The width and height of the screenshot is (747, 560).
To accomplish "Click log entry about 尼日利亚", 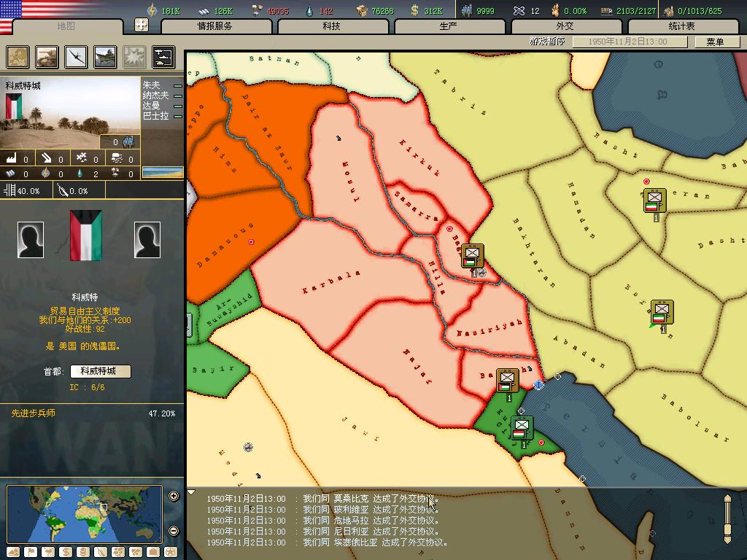I will [322, 532].
